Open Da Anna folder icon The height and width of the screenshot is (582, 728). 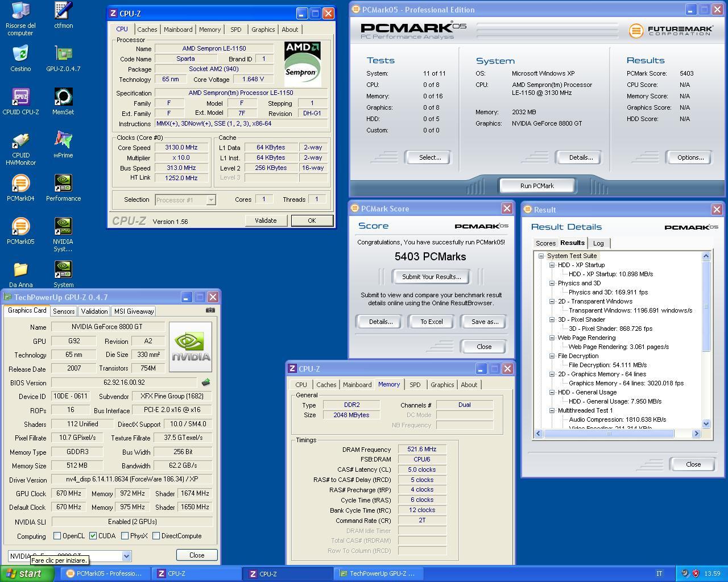click(x=20, y=275)
